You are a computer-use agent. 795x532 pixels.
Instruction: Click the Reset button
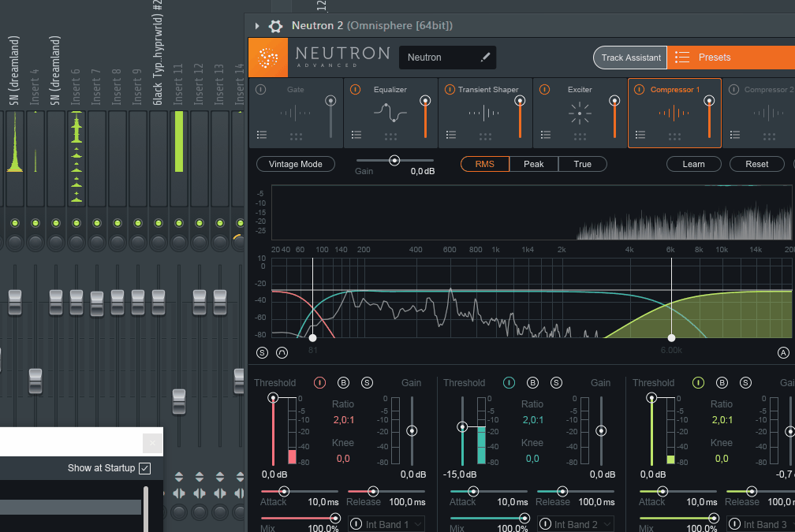(x=756, y=164)
